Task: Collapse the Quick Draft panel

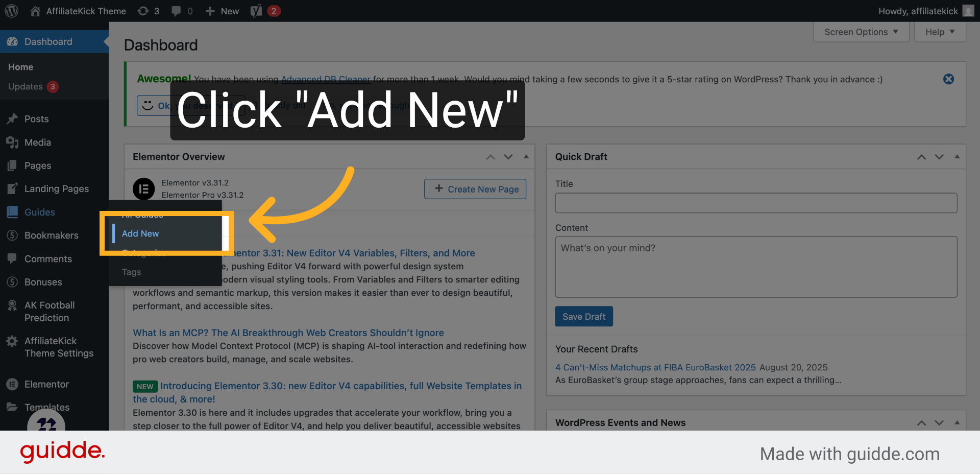Action: tap(957, 157)
